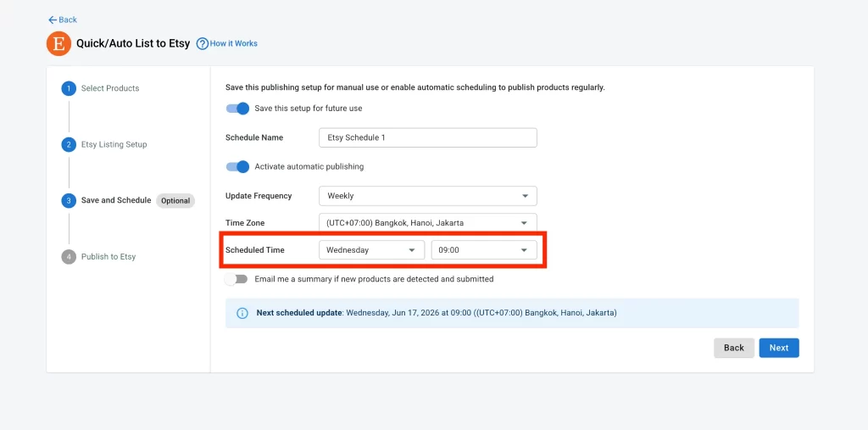Click step 4 gray circle icon
The height and width of the screenshot is (430, 868).
[69, 257]
